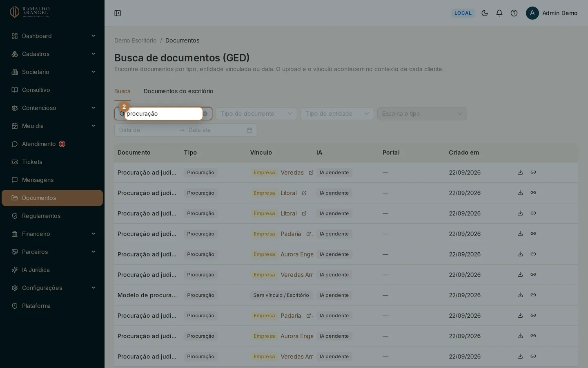Click the Vínculo column header
This screenshot has height=368, width=588.
[x=261, y=153]
